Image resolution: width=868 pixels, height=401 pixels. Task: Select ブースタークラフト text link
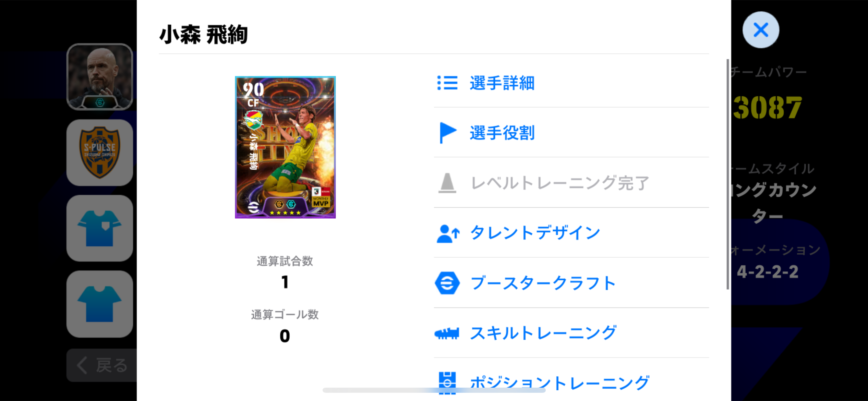point(543,283)
